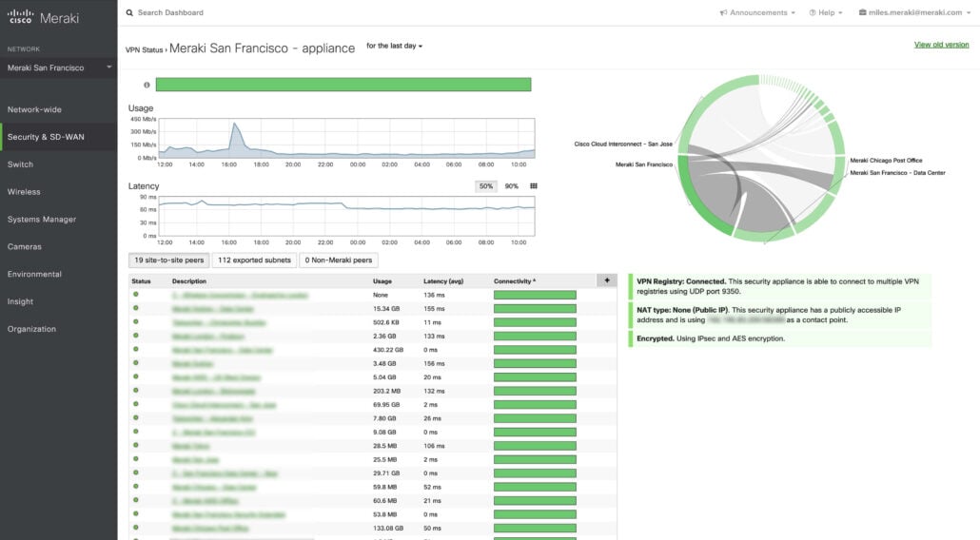Image resolution: width=980 pixels, height=540 pixels.
Task: Click the '155 ms' latency value
Action: click(435, 309)
